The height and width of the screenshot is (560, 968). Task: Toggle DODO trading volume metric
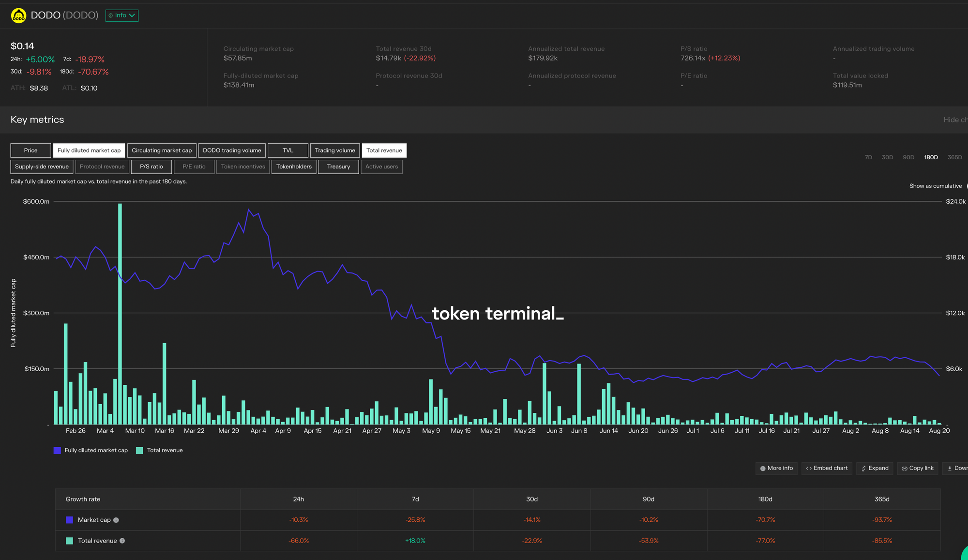tap(232, 151)
